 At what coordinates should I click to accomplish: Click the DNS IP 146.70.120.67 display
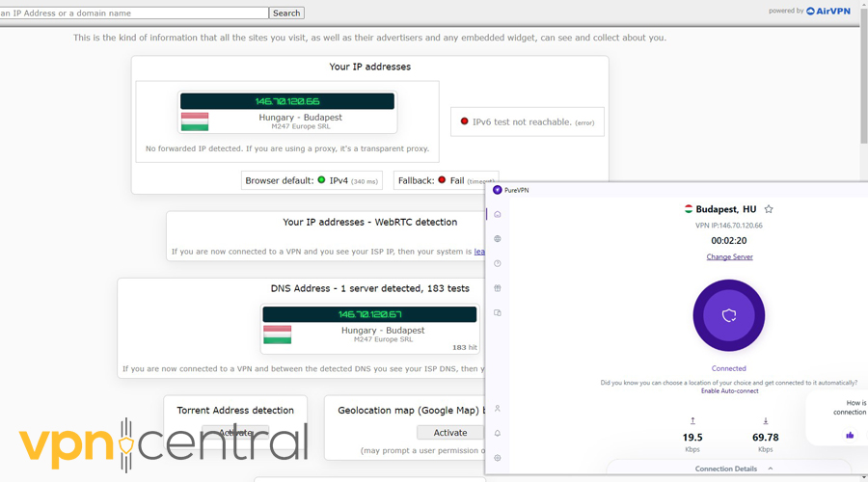pos(369,314)
